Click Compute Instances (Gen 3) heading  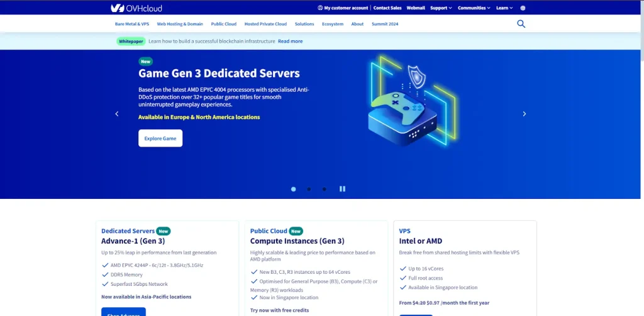click(297, 241)
